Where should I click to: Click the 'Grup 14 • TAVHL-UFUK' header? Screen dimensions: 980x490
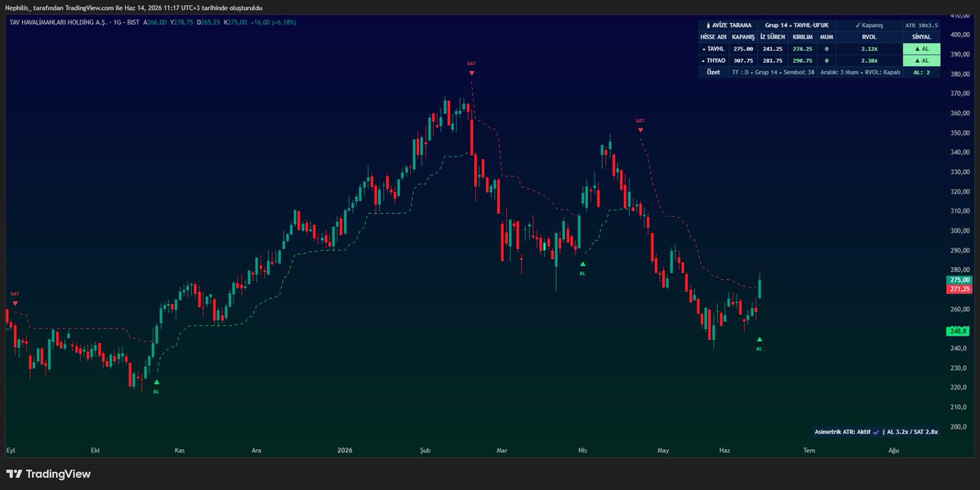pyautogui.click(x=796, y=25)
